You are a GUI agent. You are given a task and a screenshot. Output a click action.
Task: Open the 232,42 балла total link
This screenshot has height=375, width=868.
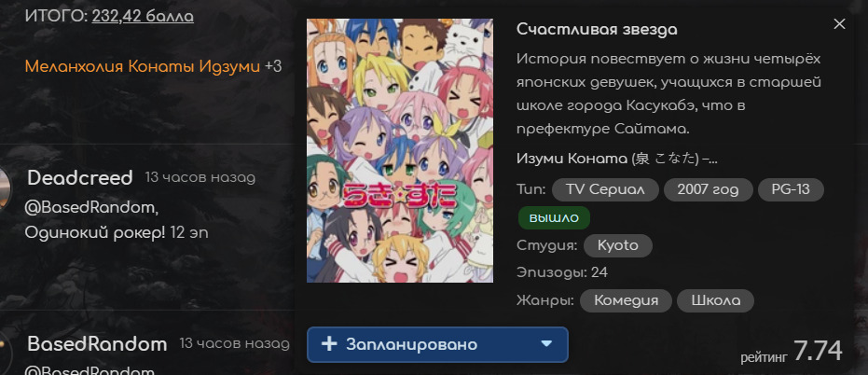coord(143,16)
